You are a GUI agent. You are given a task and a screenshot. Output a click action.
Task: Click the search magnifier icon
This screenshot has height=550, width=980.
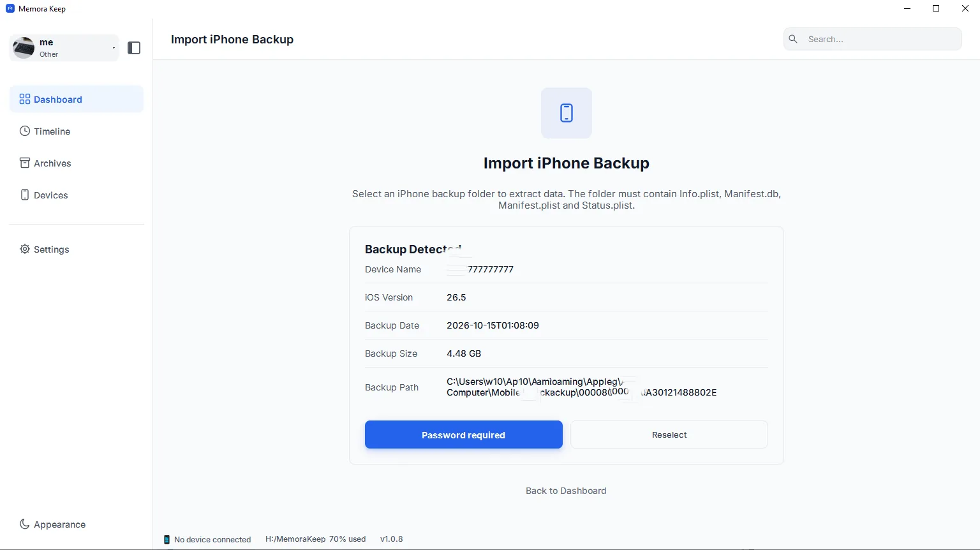click(x=793, y=39)
